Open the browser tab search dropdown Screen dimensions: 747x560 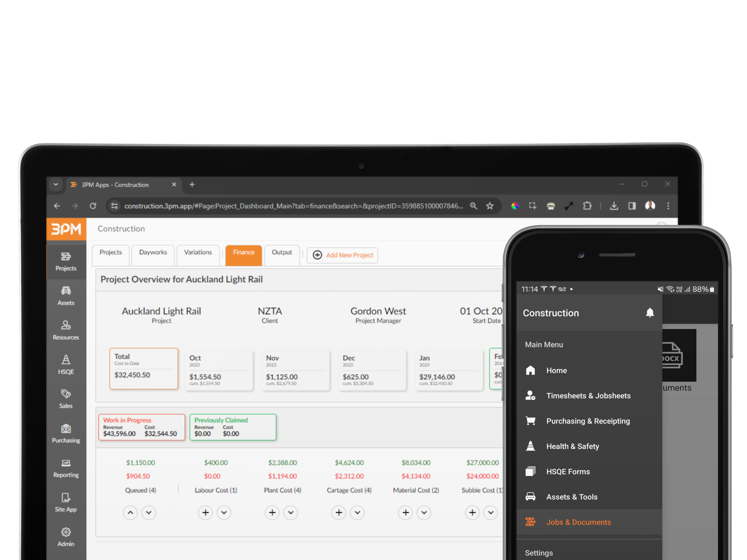coord(56,184)
